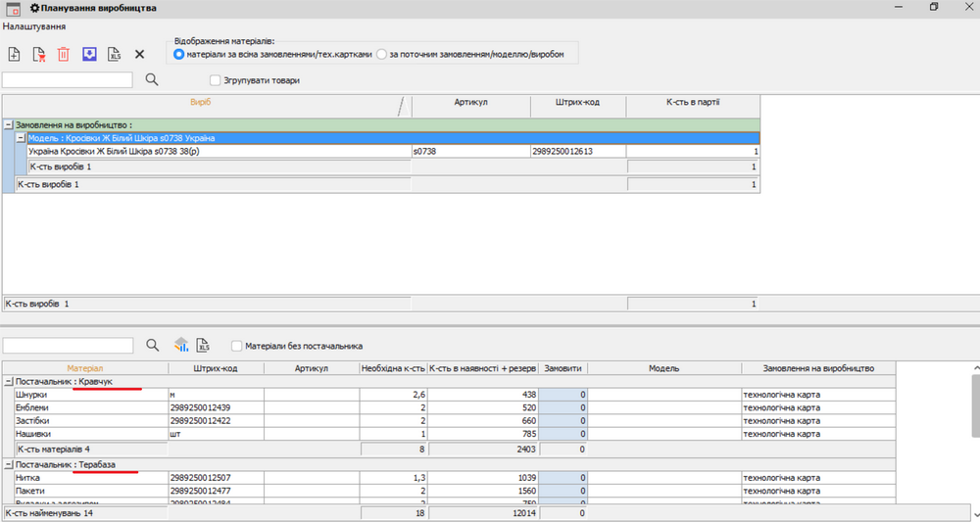The image size is (980, 522).
Task: Click the remove document icon with red X
Action: [x=38, y=55]
